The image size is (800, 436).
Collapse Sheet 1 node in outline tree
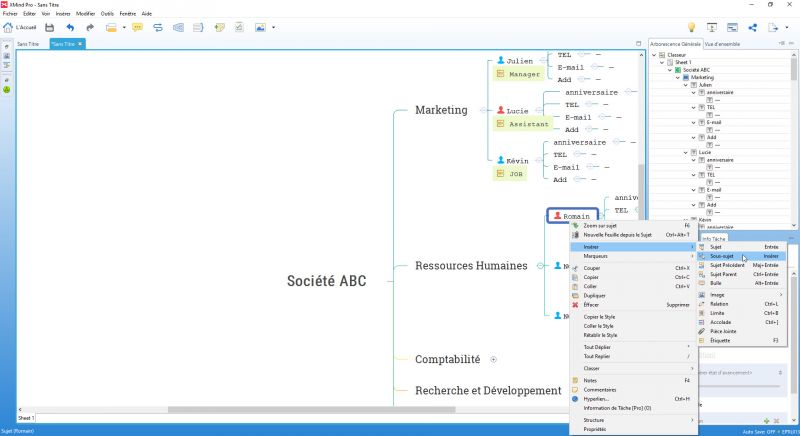[x=662, y=62]
